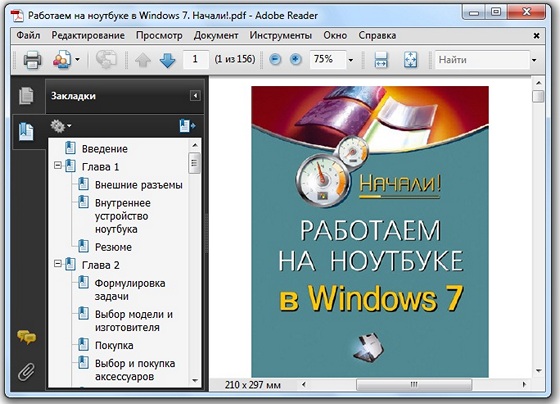
Task: Open the bookmarks gear options menu
Action: tap(61, 126)
